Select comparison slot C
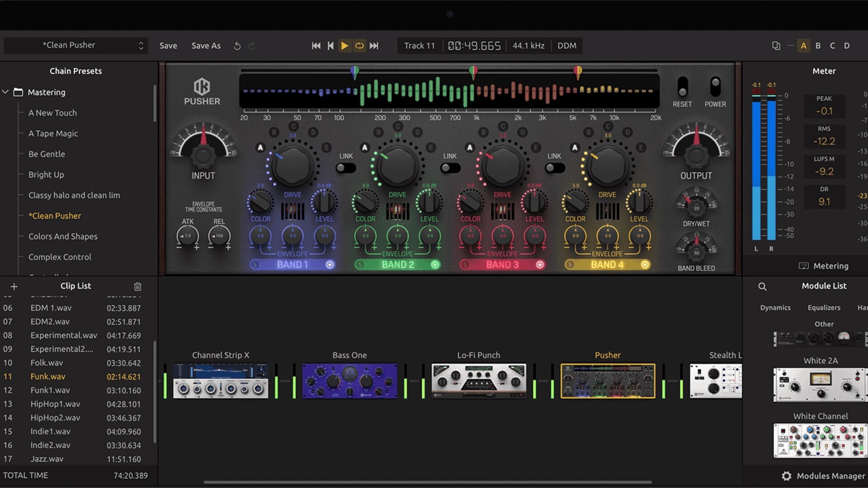 click(832, 46)
